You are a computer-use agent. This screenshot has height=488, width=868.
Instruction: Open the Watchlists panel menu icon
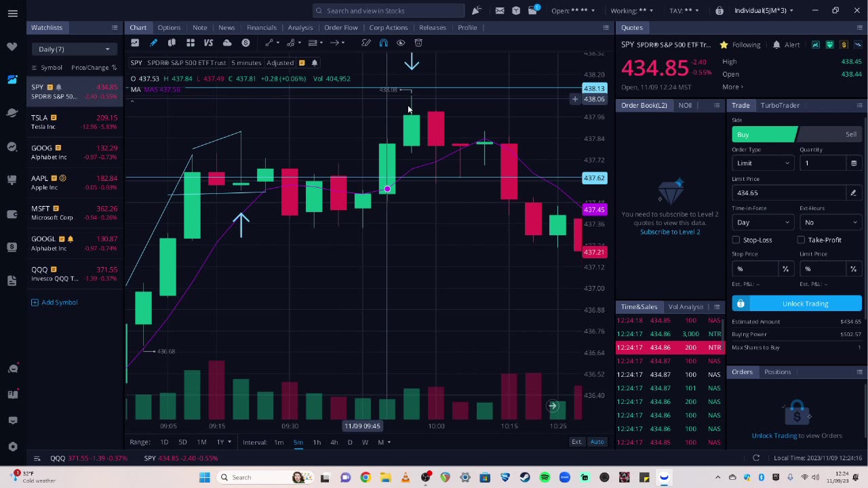click(x=115, y=28)
